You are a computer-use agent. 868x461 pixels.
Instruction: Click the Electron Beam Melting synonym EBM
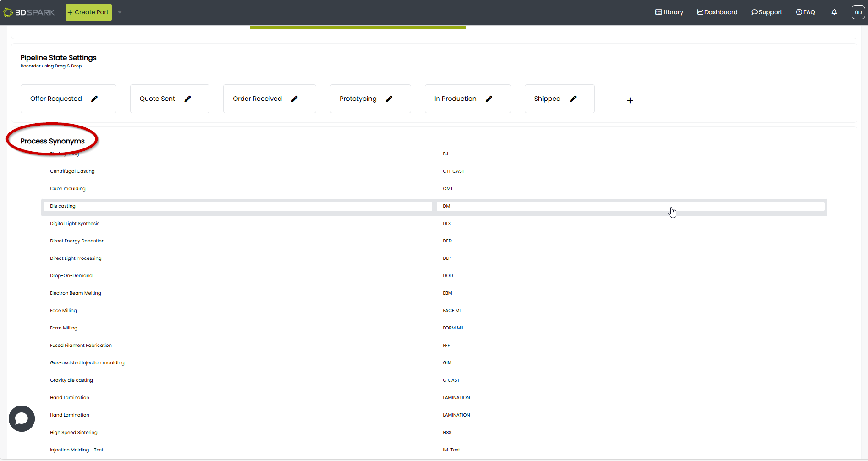pos(447,293)
